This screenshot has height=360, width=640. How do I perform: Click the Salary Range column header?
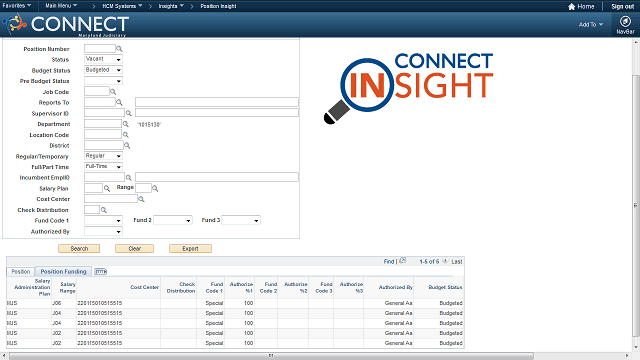tap(68, 287)
